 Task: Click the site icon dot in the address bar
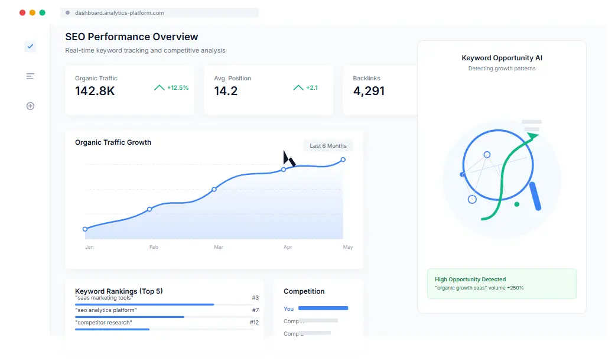(x=67, y=12)
